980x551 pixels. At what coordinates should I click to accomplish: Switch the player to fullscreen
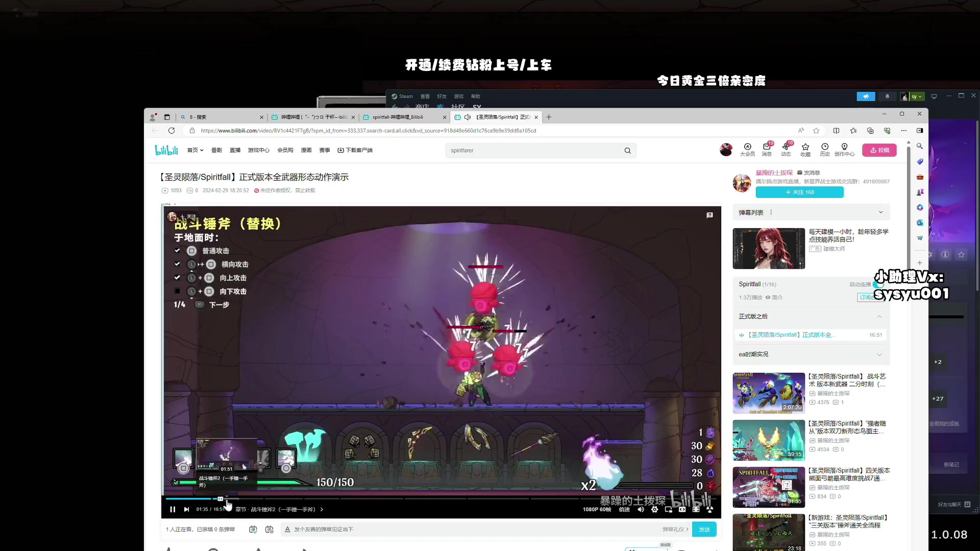[x=709, y=509]
